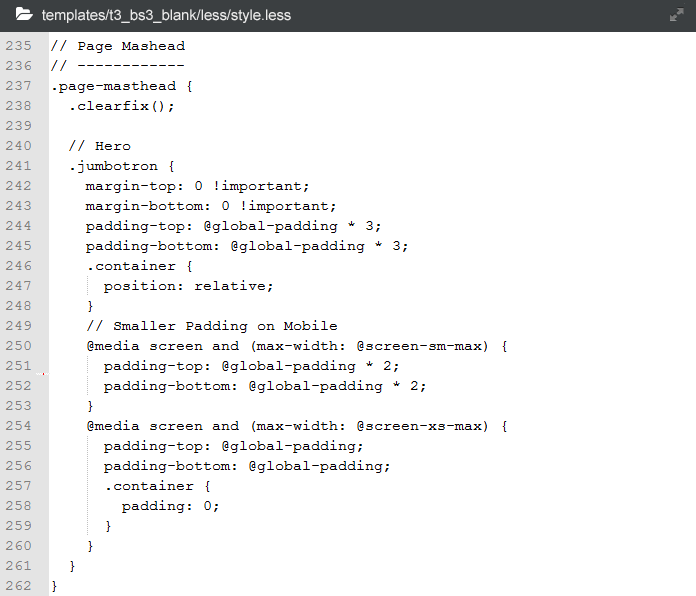
Task: Place cursor on the .clearfix() line
Action: 122,106
